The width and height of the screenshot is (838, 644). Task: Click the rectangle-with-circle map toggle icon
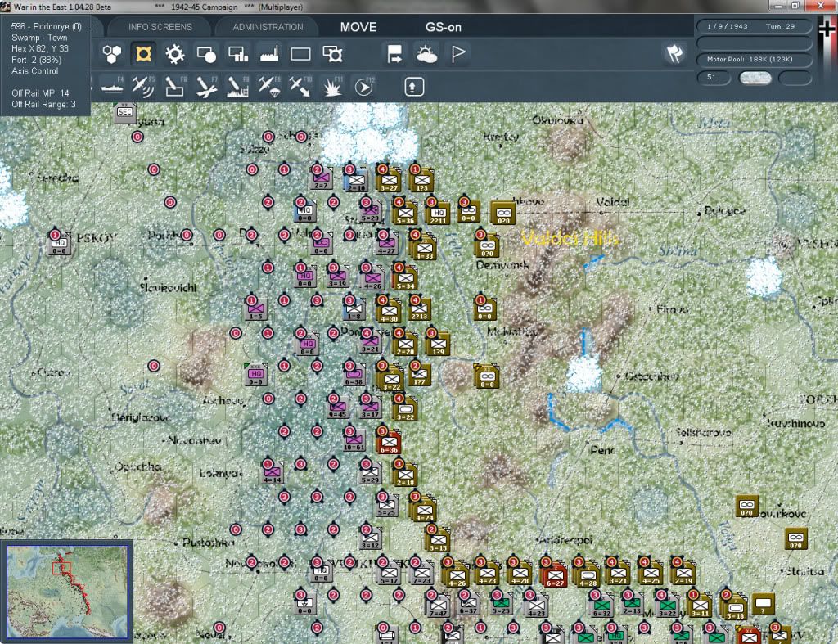pos(206,54)
